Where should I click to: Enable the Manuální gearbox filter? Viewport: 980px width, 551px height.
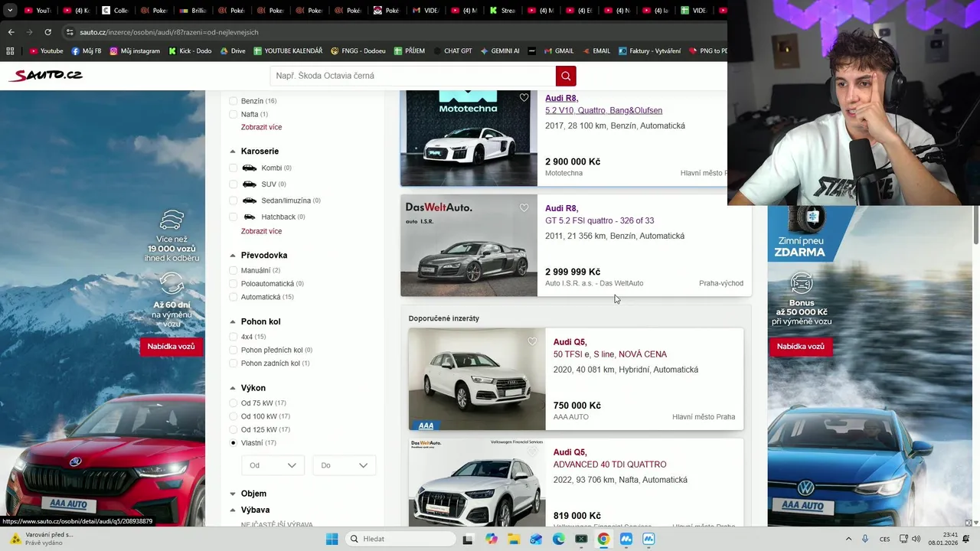[234, 270]
